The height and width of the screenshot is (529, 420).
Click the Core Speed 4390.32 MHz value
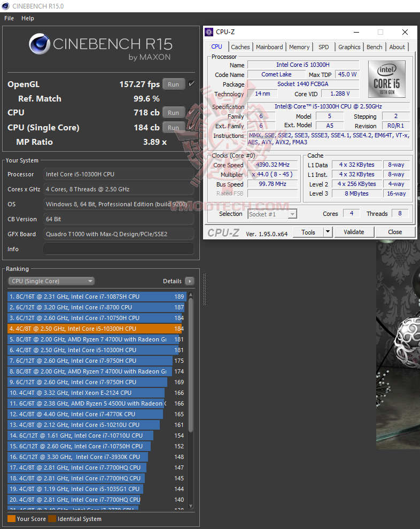click(x=273, y=165)
